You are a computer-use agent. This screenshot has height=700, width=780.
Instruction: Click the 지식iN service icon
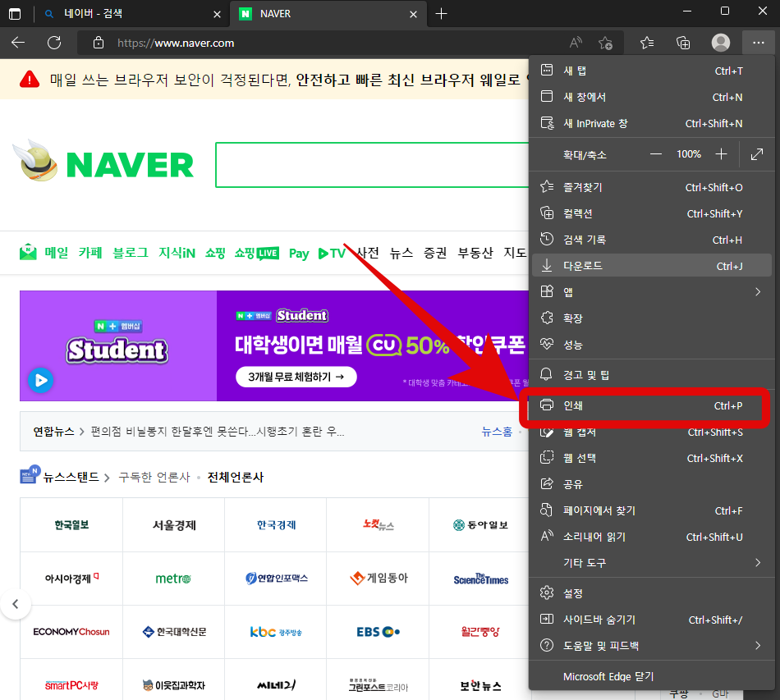click(x=176, y=253)
